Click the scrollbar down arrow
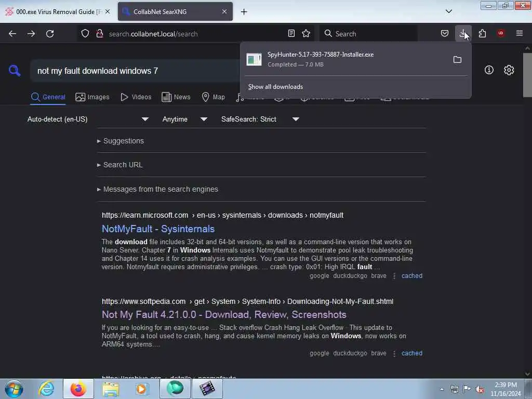 tap(527, 374)
